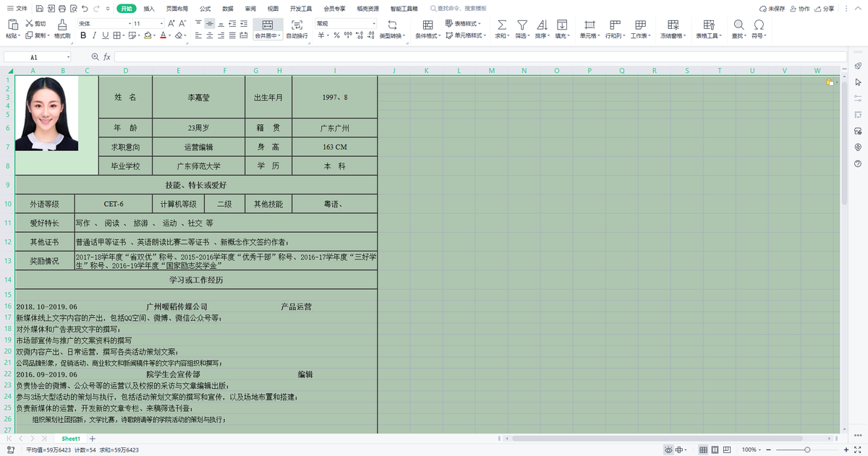Screen dimensions: 868x456
Task: Switch to page layout view in status bar
Action: 715,449
